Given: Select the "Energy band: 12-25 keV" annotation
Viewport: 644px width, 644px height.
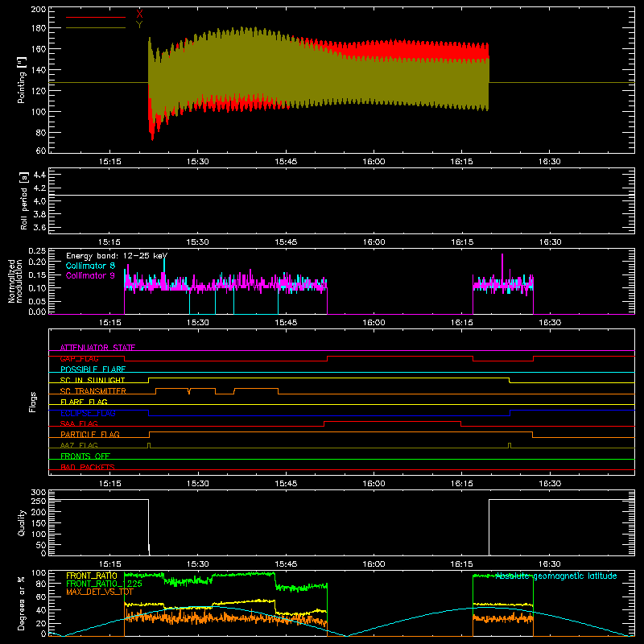Looking at the screenshot, I should pos(117,256).
